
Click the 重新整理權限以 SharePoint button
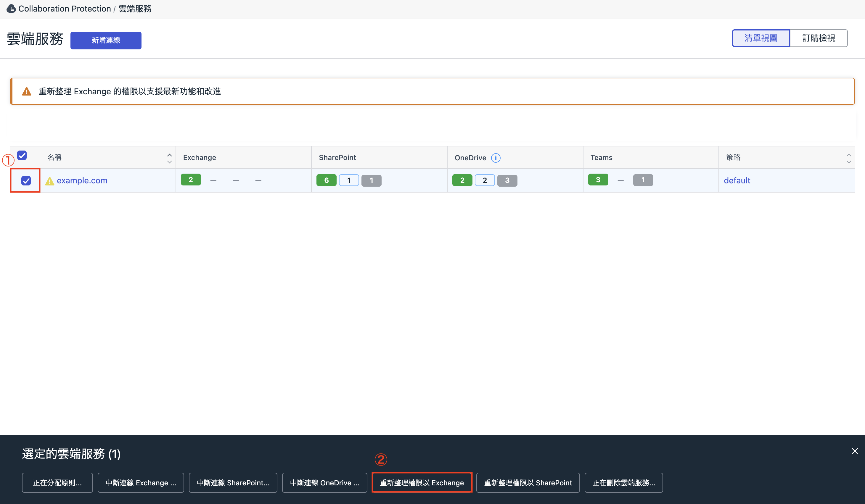[x=528, y=483]
